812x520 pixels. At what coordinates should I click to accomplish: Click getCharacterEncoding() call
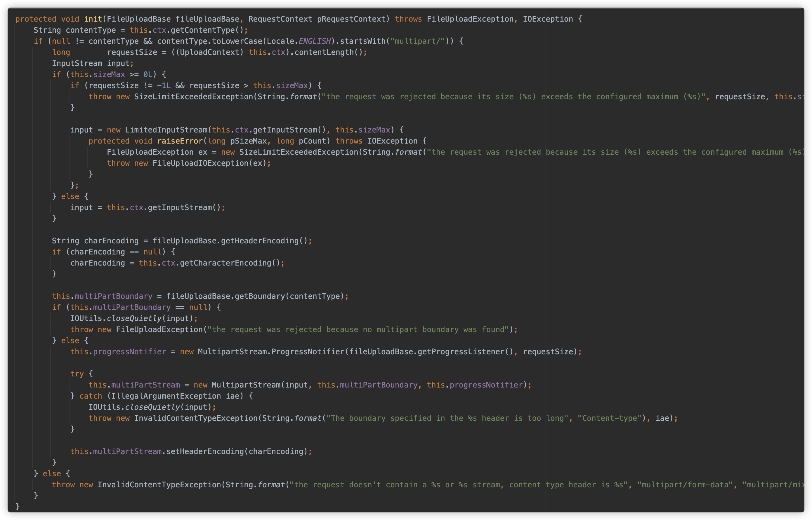(230, 263)
